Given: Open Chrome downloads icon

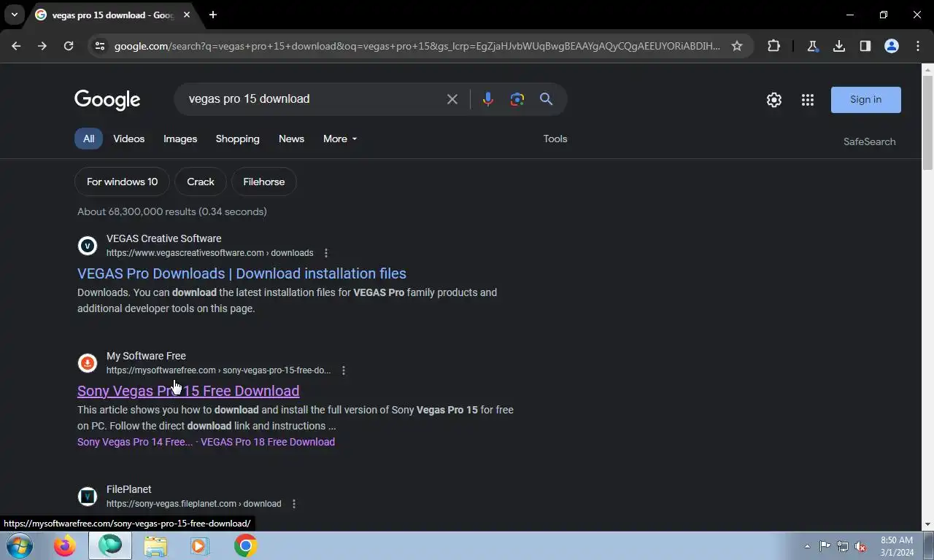Looking at the screenshot, I should click(x=839, y=46).
